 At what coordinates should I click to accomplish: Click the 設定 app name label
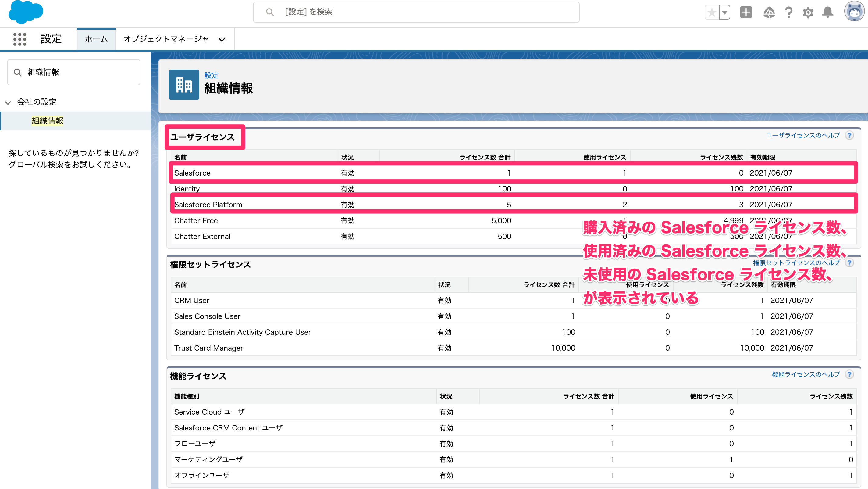[51, 39]
